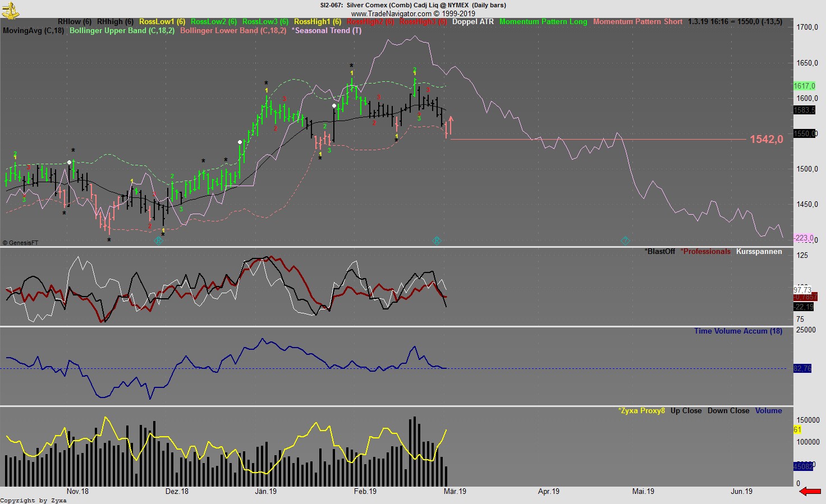Select the *Seasonal Trend (T) label
826x504 pixels.
[327, 31]
